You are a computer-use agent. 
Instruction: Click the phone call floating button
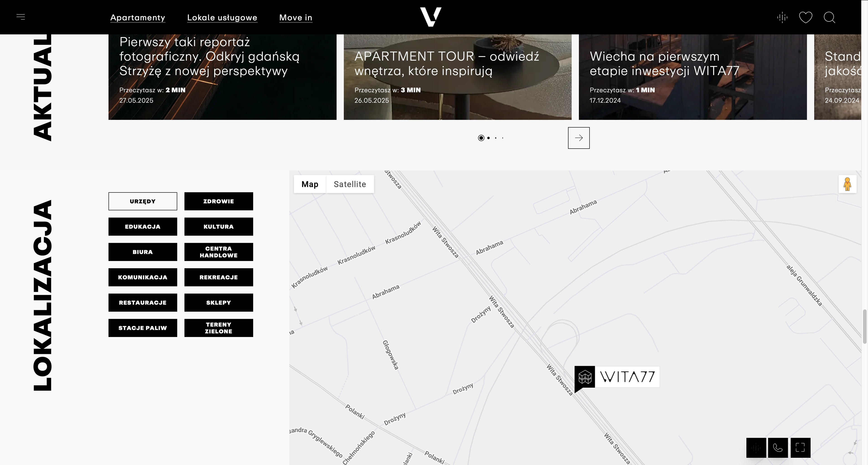778,447
